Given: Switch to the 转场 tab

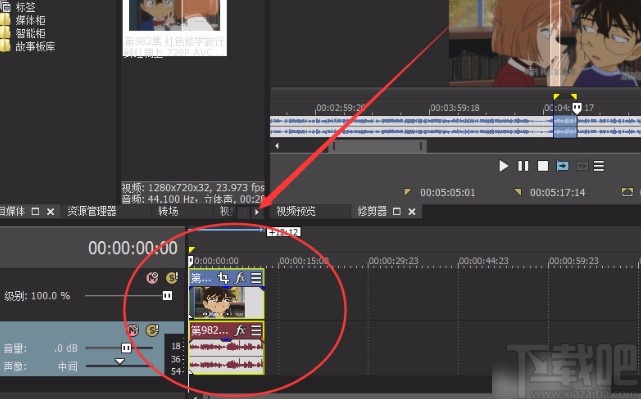Looking at the screenshot, I should (x=168, y=211).
